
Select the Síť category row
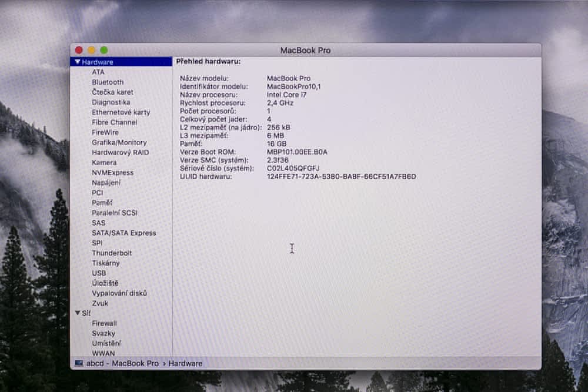(121, 313)
